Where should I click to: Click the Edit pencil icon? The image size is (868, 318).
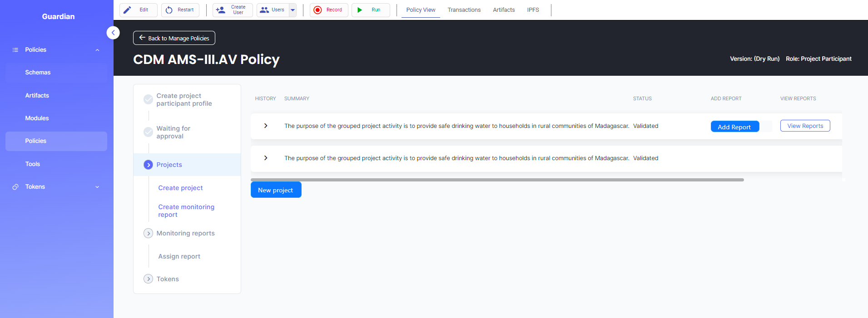click(128, 10)
